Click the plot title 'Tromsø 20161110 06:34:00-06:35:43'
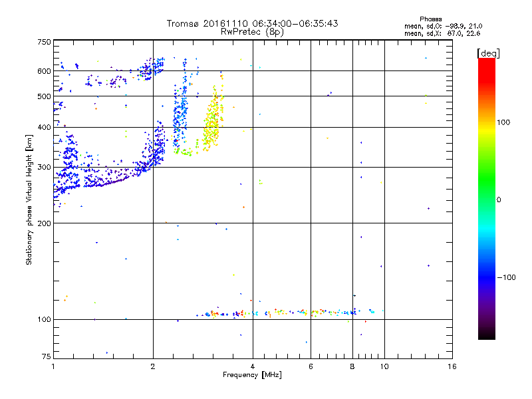The image size is (532, 399). pos(252,23)
